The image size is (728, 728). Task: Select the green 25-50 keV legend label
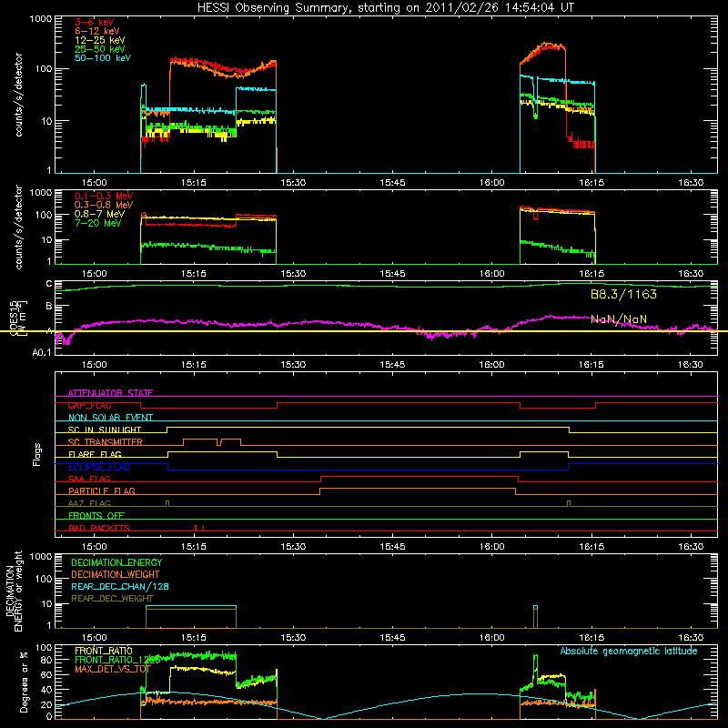pyautogui.click(x=99, y=49)
